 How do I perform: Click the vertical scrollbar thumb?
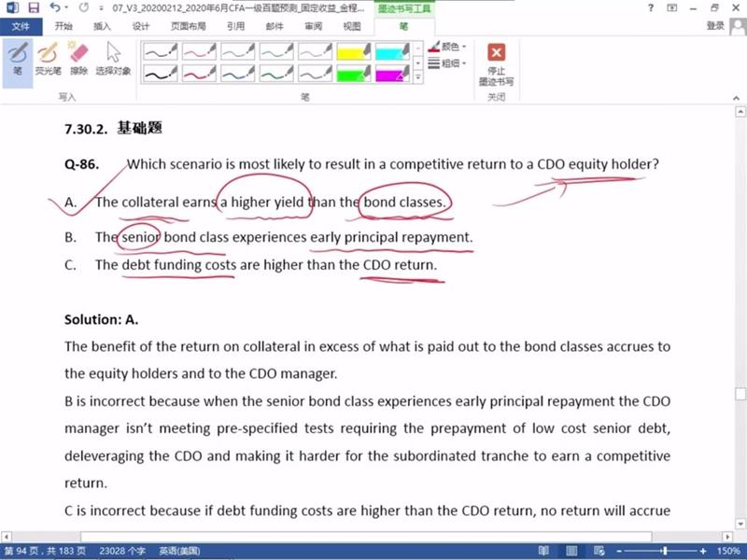click(740, 394)
